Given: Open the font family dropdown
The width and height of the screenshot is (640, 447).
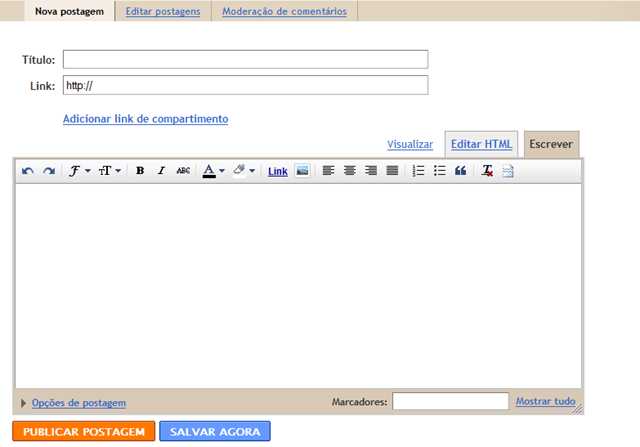Looking at the screenshot, I should [80, 171].
